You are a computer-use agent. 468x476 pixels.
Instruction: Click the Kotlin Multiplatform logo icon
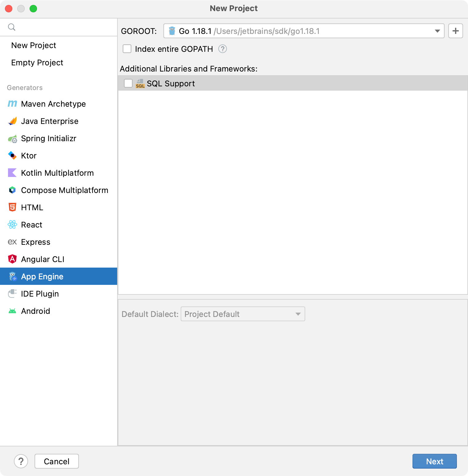(12, 173)
